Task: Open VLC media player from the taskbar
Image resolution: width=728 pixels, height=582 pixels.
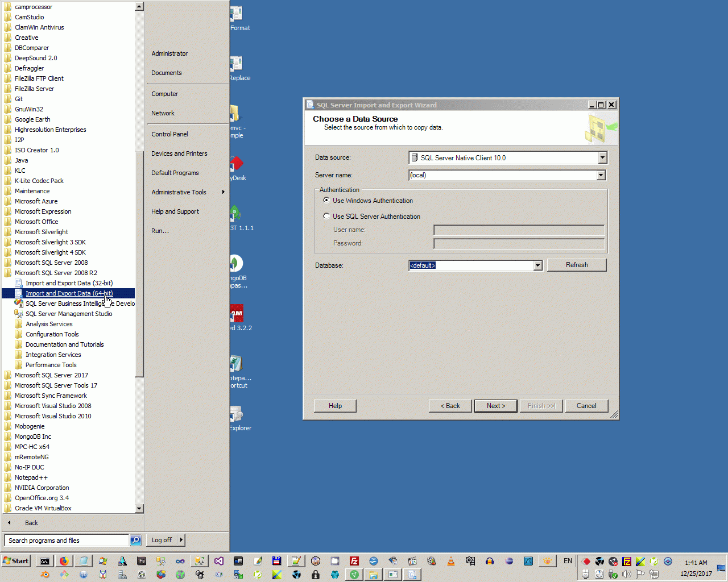Action: [451, 561]
